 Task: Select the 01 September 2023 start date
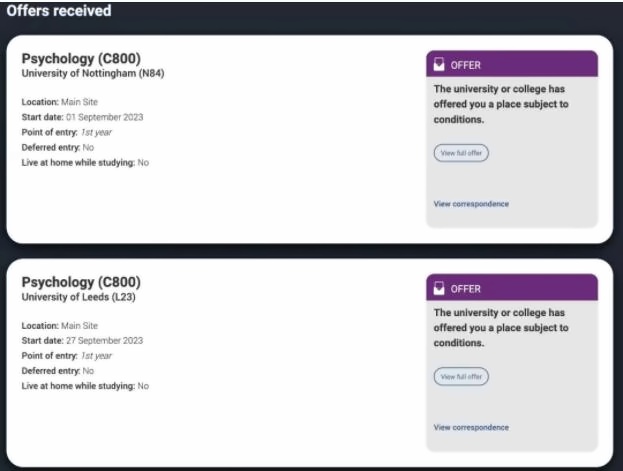tap(104, 117)
